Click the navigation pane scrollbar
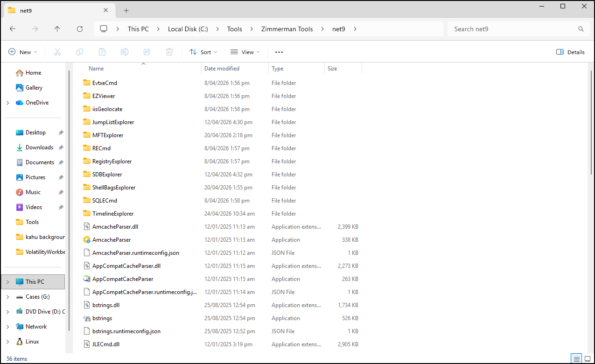Image resolution: width=595 pixels, height=364 pixels. pos(70,201)
